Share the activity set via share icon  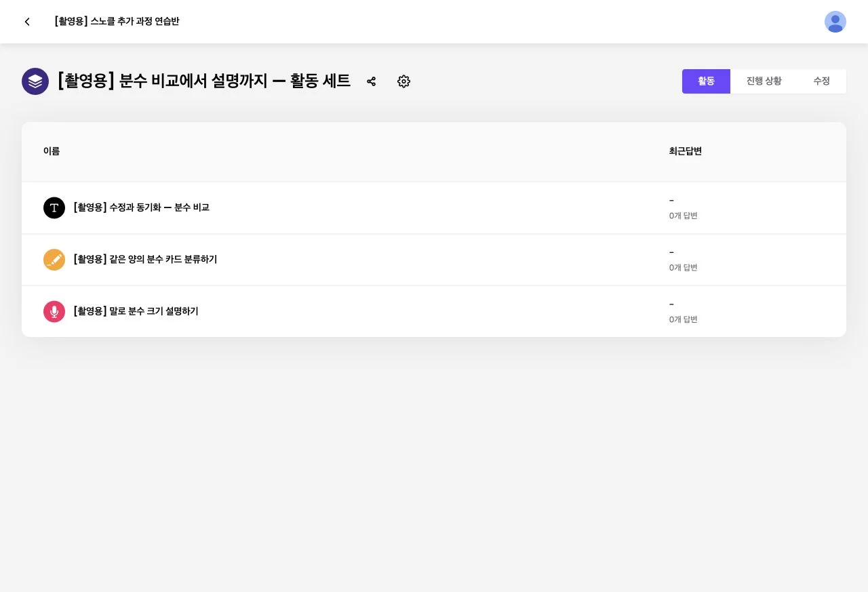pyautogui.click(x=371, y=81)
